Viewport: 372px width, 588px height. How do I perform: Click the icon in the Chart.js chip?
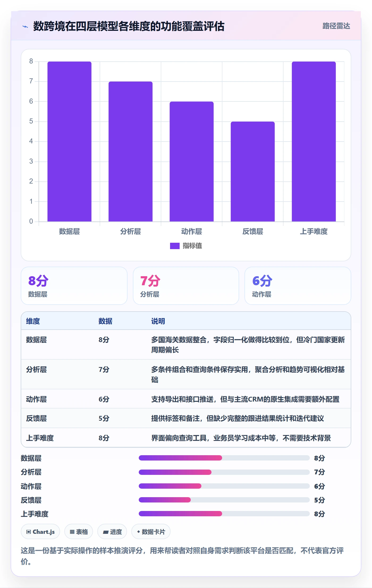click(29, 532)
